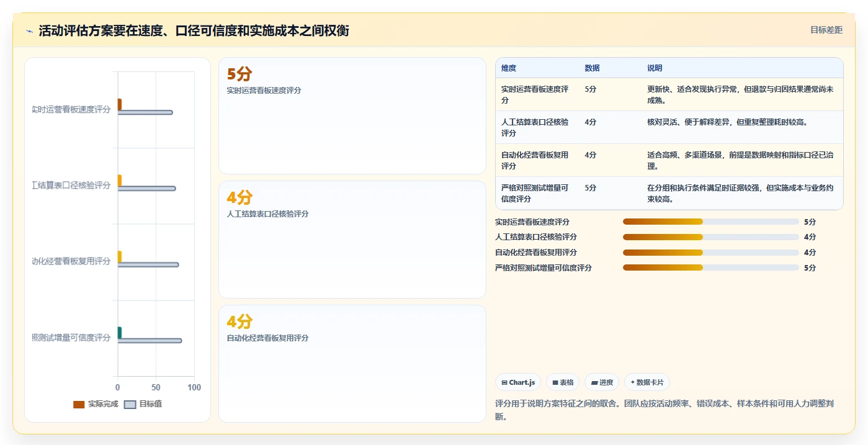This screenshot has width=868, height=445.
Task: Click the progress bar for 人工结算表口径核验评分
Action: pyautogui.click(x=711, y=237)
